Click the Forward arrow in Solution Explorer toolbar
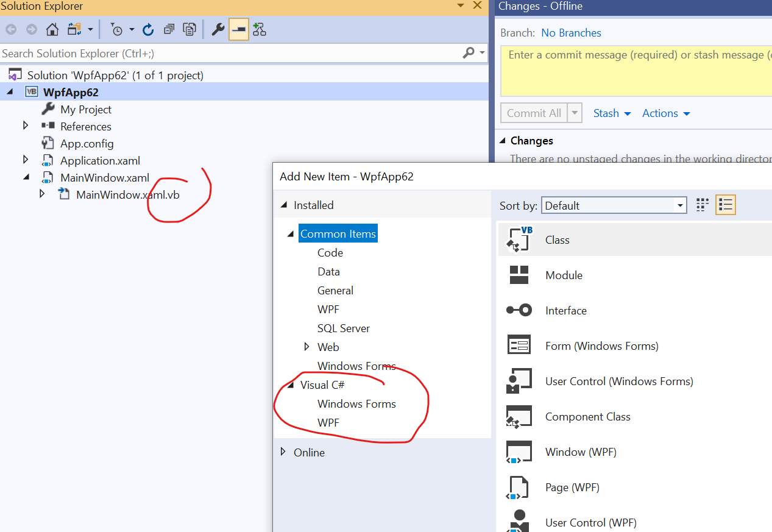Viewport: 772px width, 532px height. coord(31,29)
